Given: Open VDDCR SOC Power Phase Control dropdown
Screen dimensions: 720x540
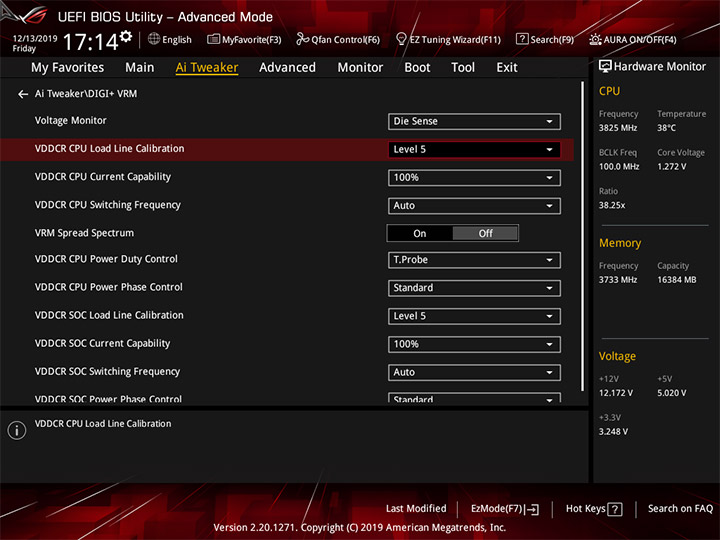Looking at the screenshot, I should (474, 398).
